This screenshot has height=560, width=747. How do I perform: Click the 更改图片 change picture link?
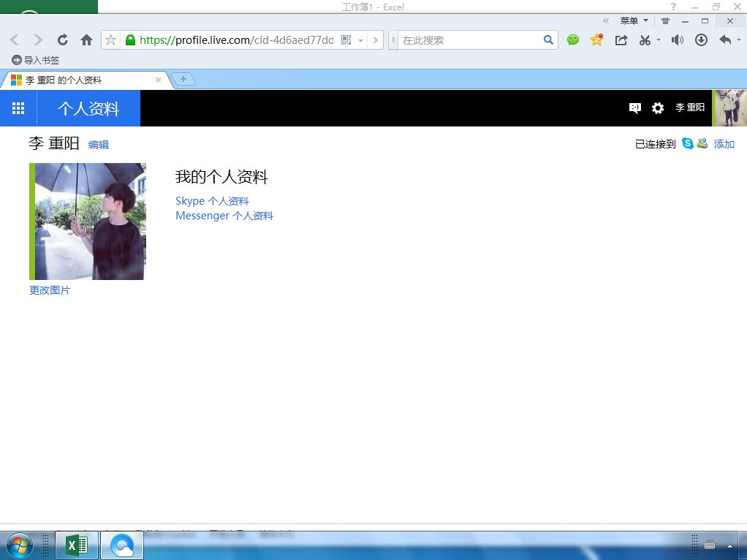tap(50, 290)
